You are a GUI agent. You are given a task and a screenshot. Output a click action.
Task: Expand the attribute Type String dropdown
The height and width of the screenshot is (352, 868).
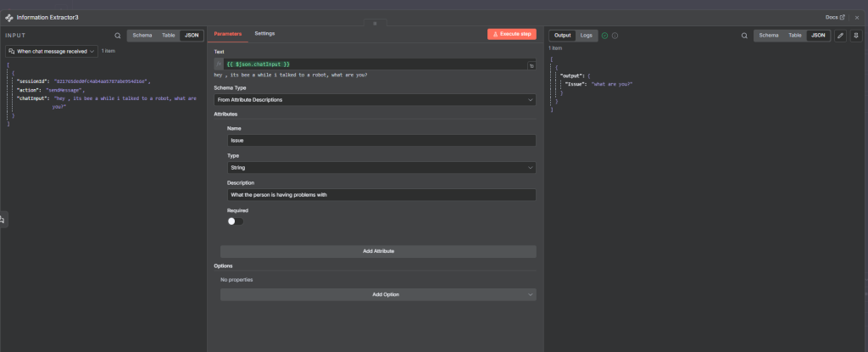pyautogui.click(x=381, y=168)
